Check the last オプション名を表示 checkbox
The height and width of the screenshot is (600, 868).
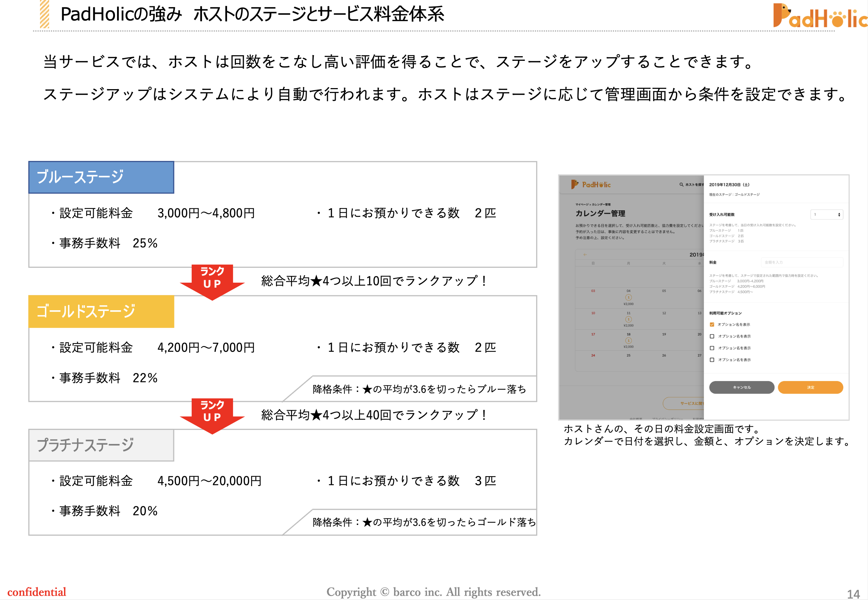coord(712,360)
